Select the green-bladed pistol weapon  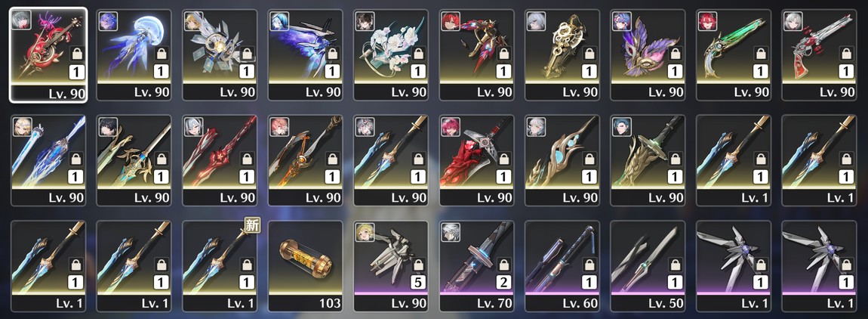[x=734, y=54]
